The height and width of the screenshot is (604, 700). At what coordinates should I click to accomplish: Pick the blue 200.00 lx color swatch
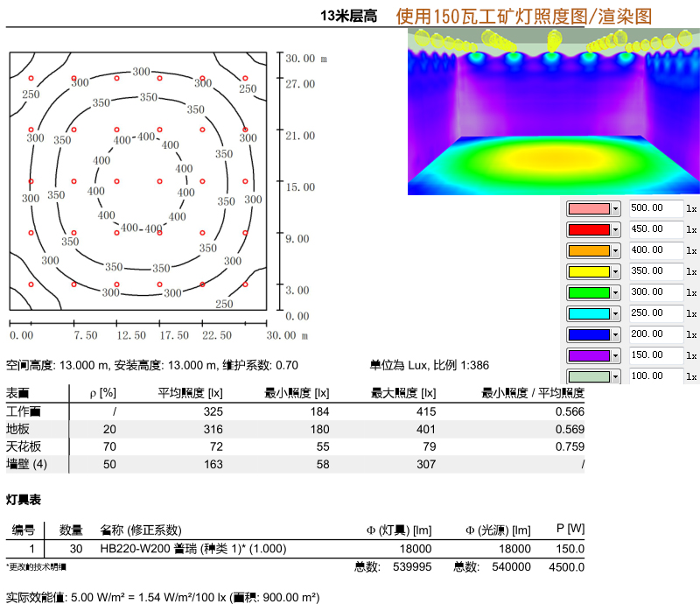(589, 334)
